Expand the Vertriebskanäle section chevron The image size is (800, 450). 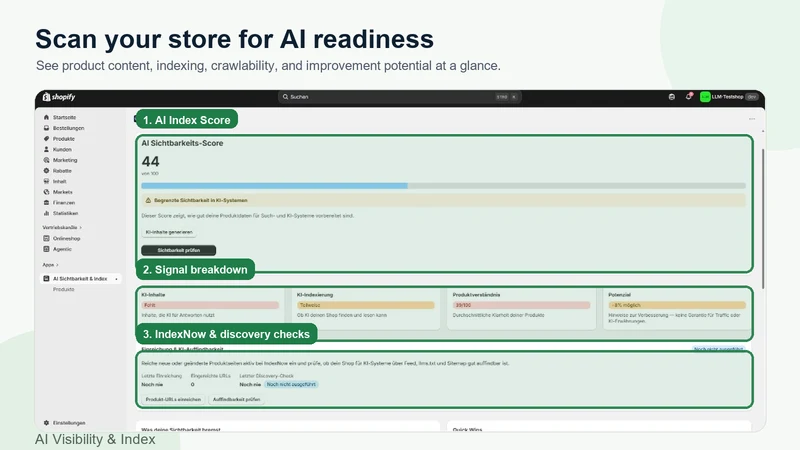point(81,228)
